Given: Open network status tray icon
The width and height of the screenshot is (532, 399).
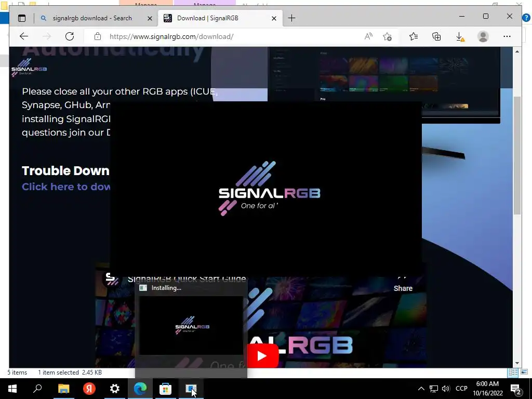Looking at the screenshot, I should [434, 389].
